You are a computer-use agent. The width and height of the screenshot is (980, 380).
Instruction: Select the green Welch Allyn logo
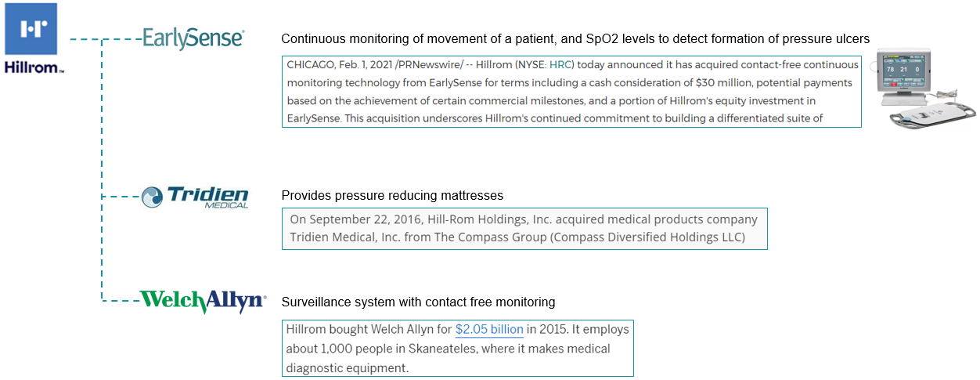tap(202, 301)
